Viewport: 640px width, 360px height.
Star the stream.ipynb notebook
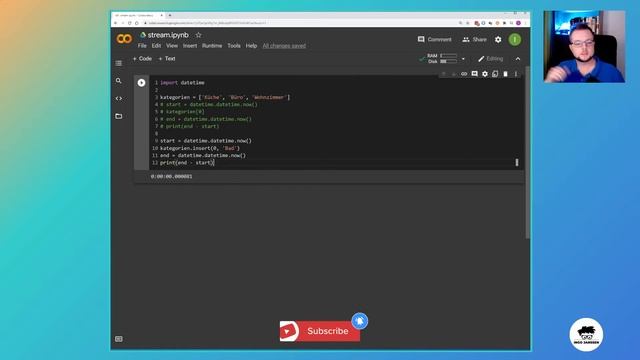(x=198, y=35)
